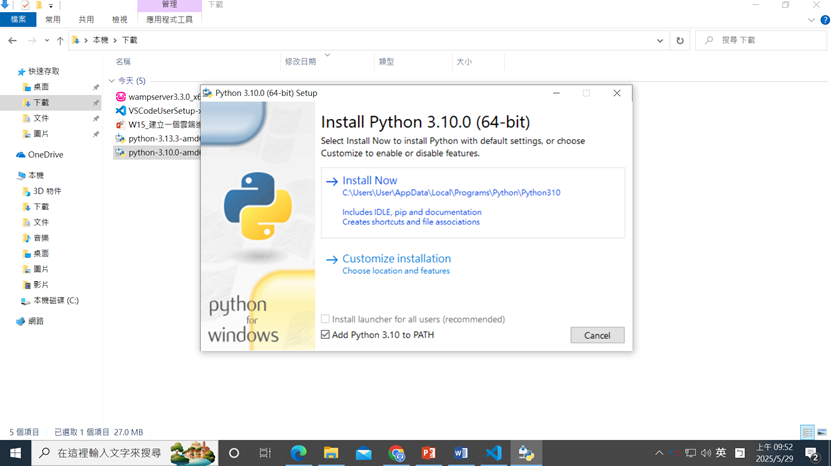
Task: Open PowerPoint from taskbar
Action: tap(428, 453)
